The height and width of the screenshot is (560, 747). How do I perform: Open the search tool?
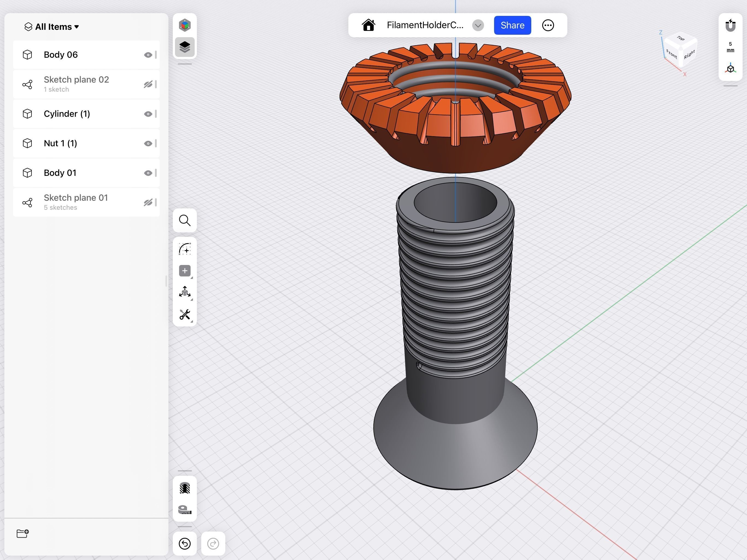[185, 220]
